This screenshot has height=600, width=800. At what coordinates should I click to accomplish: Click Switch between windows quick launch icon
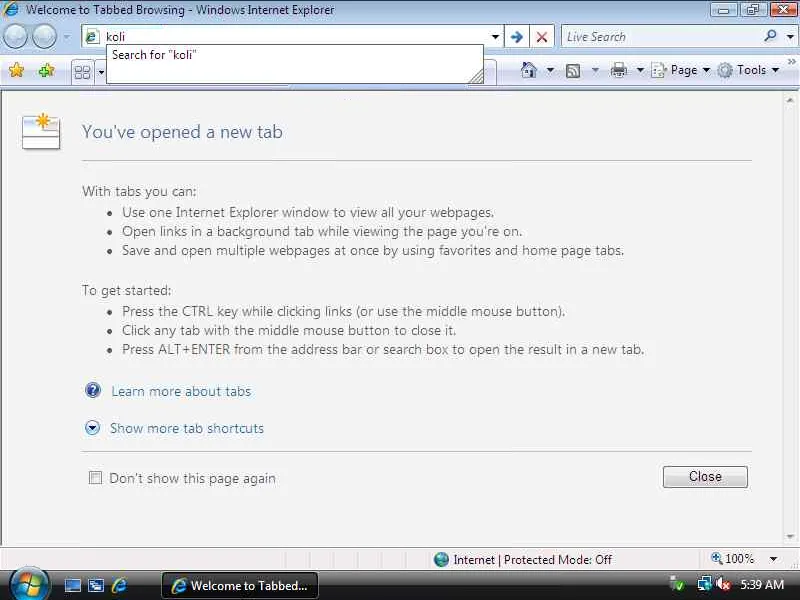(95, 585)
